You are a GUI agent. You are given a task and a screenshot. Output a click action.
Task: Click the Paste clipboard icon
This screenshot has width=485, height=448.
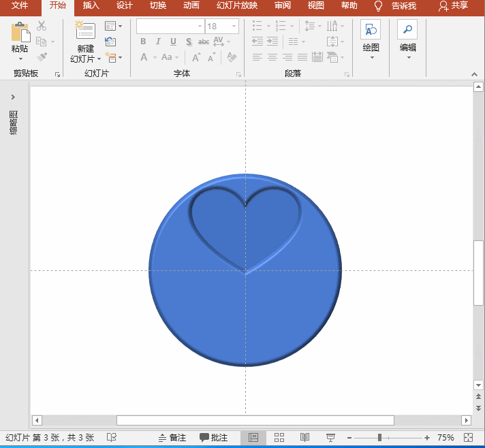coord(20,32)
